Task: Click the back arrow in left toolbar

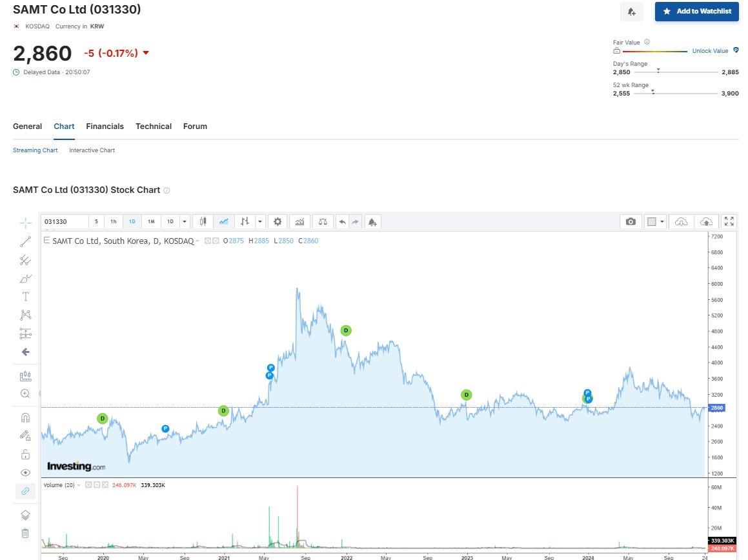Action: pyautogui.click(x=25, y=352)
